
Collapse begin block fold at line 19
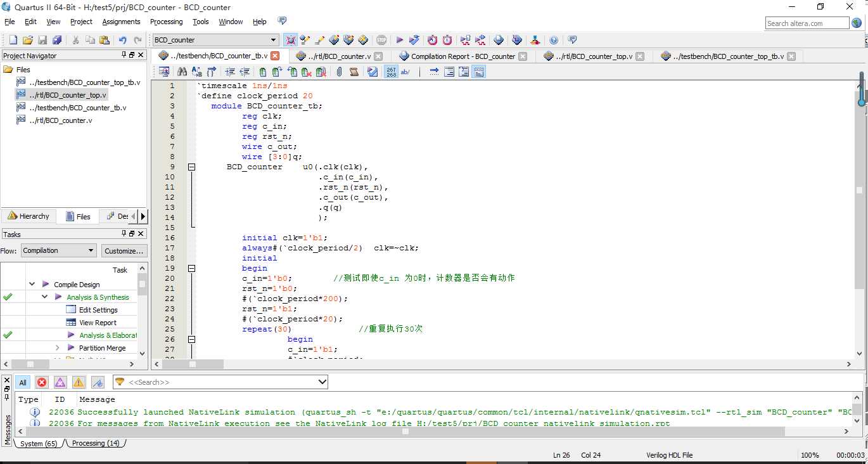(x=191, y=268)
